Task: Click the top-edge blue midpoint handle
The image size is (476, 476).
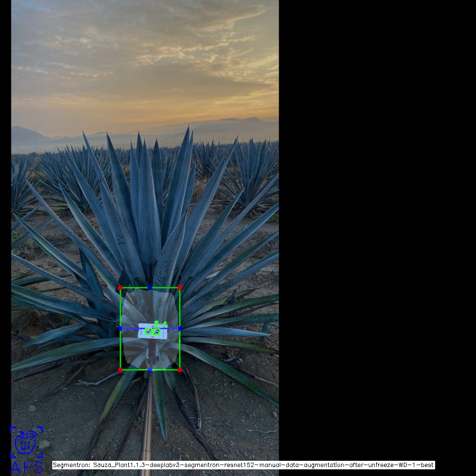Action: (150, 287)
